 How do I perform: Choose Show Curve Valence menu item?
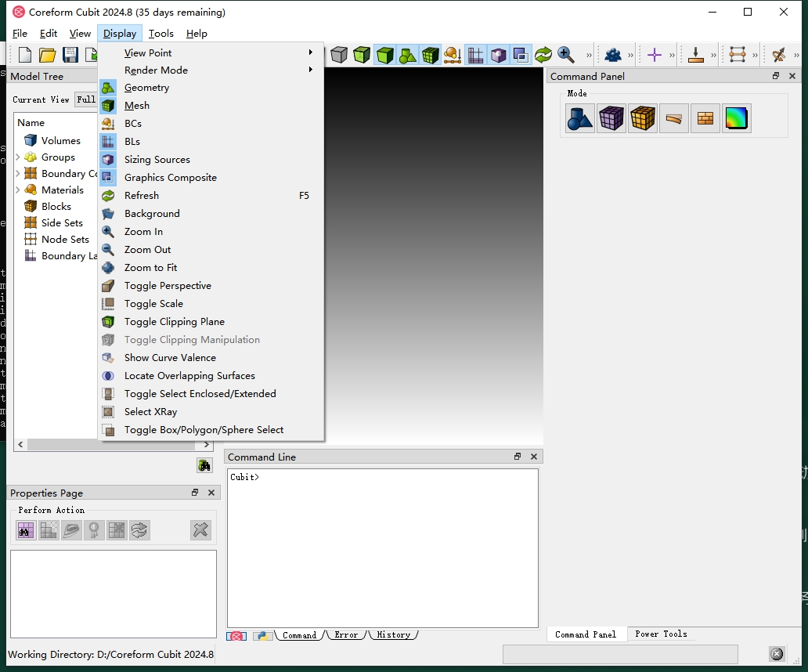pos(211,358)
